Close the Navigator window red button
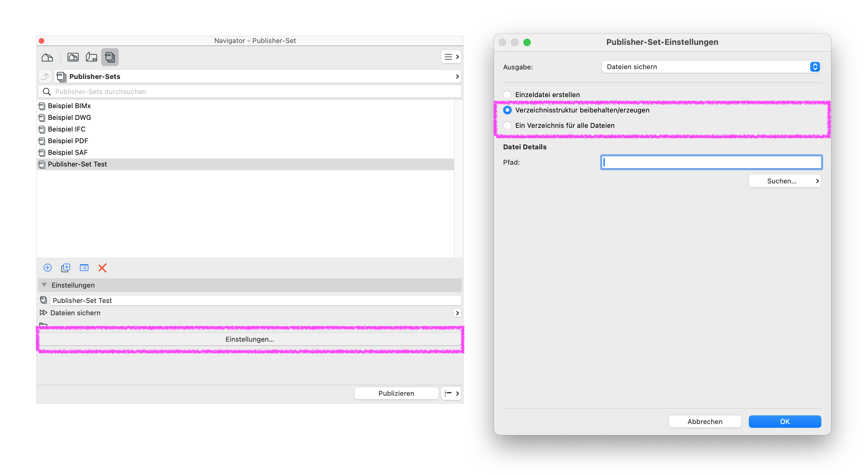 click(41, 41)
